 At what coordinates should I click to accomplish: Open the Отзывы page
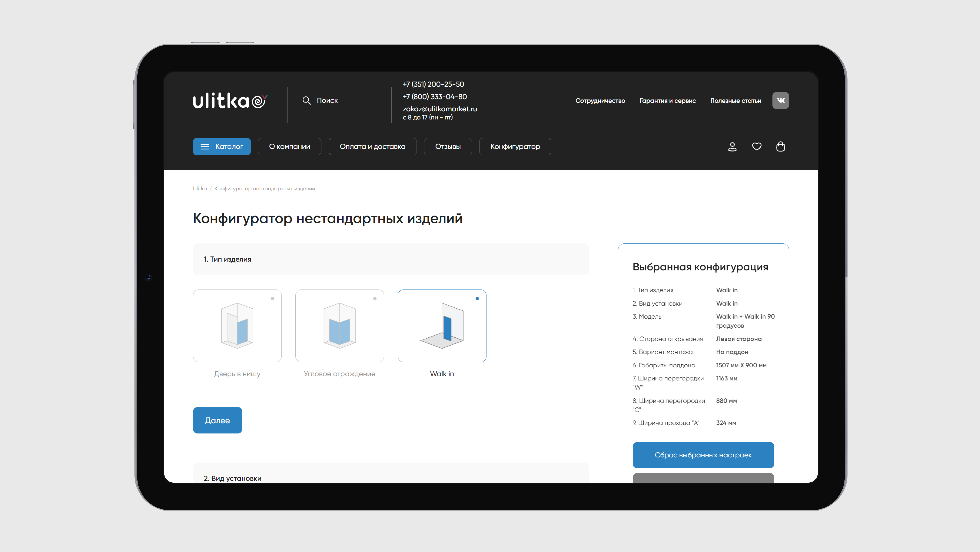coord(448,147)
